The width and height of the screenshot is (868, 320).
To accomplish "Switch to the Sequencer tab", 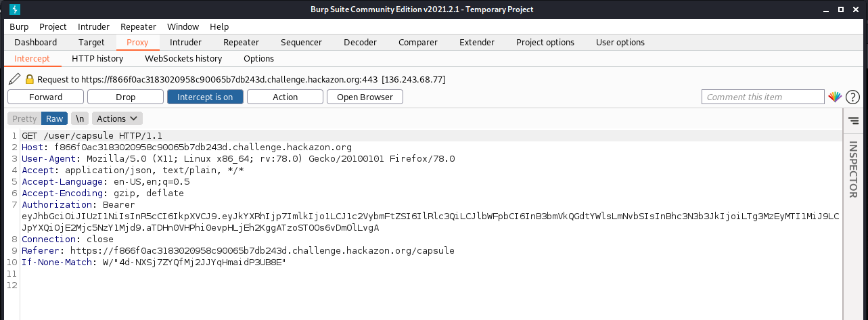I will [x=301, y=42].
